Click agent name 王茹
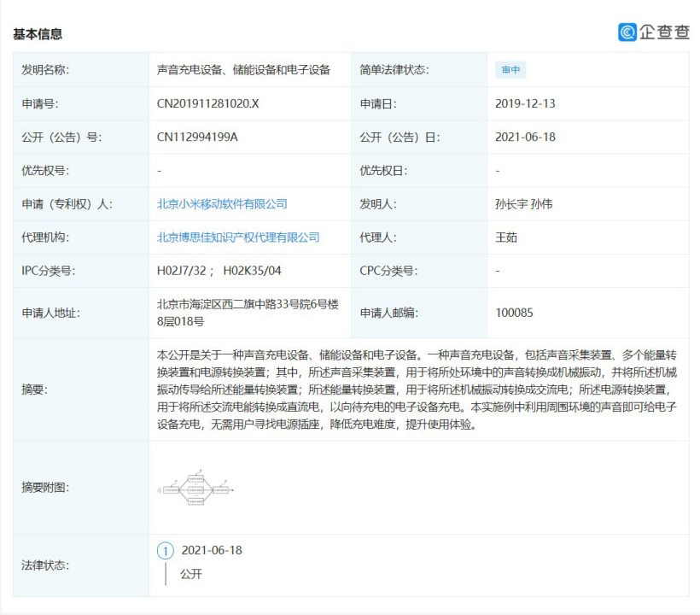Screen dimensions: 700x615 pos(506,237)
